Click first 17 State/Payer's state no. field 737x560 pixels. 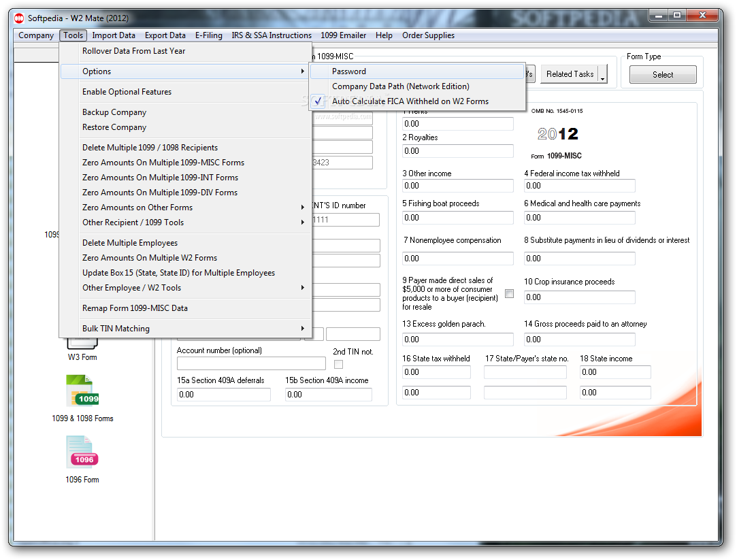[x=525, y=372]
